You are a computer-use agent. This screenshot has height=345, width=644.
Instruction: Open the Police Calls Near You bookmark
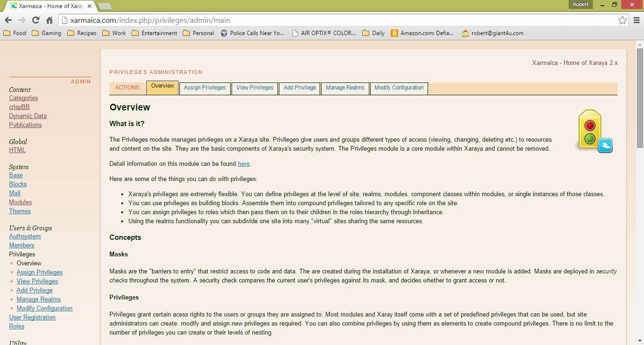coord(253,33)
